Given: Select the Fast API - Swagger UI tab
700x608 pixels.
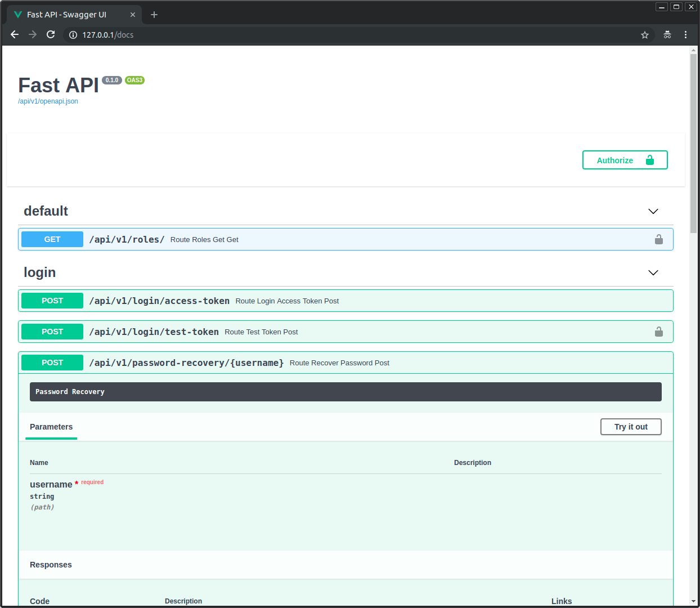Looking at the screenshot, I should coord(68,14).
